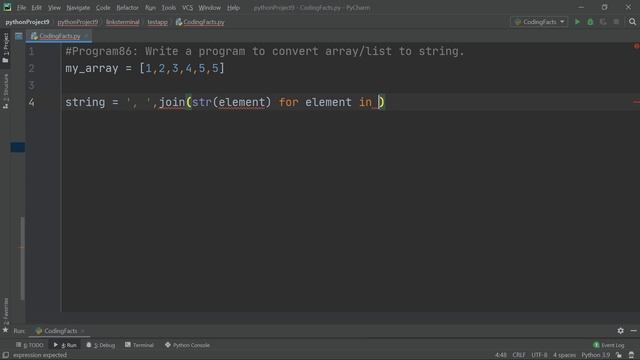Click the inspections profile icon in the status bar
Screen dimensions: 640x360
(x=631, y=355)
